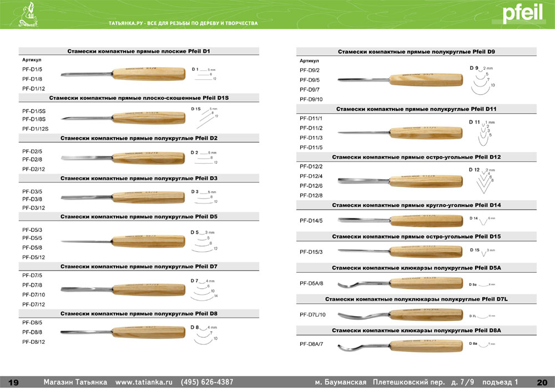
Task: Click the D 14 profile diagram
Action: point(482,220)
